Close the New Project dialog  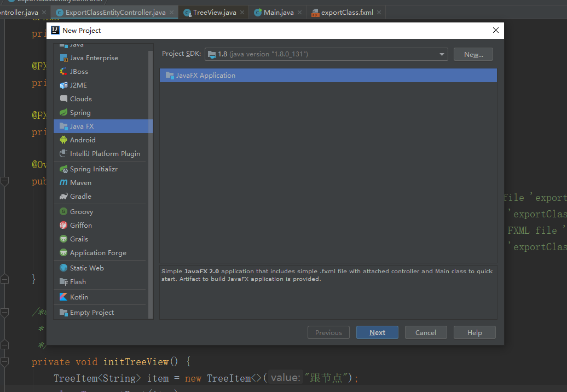click(496, 30)
